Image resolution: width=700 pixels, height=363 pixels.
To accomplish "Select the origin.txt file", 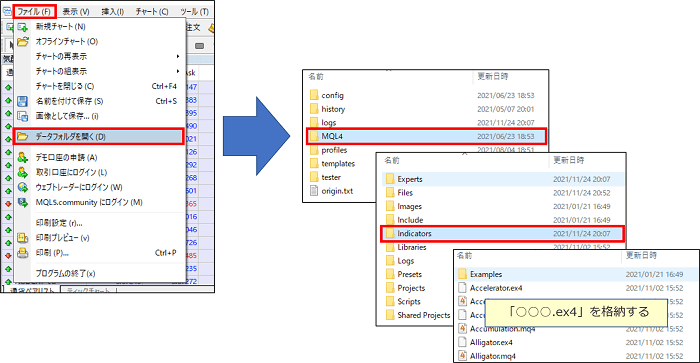I will [337, 191].
